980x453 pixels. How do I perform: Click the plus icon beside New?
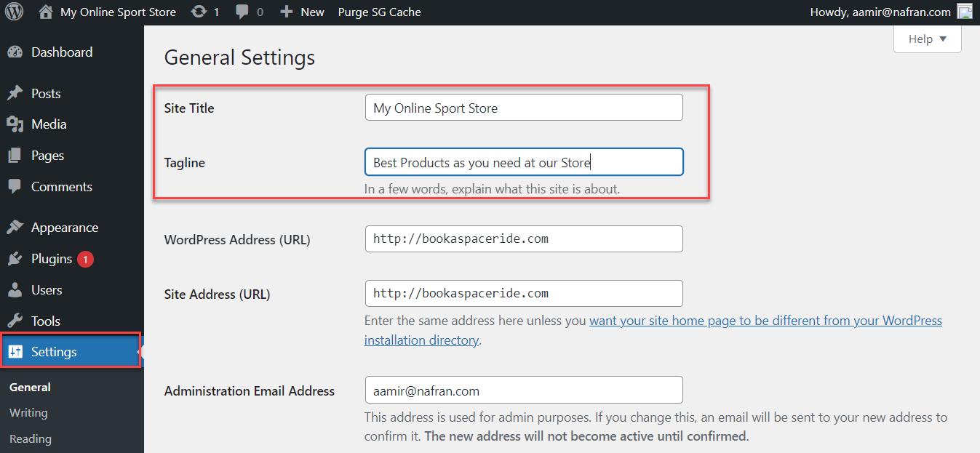coord(287,12)
